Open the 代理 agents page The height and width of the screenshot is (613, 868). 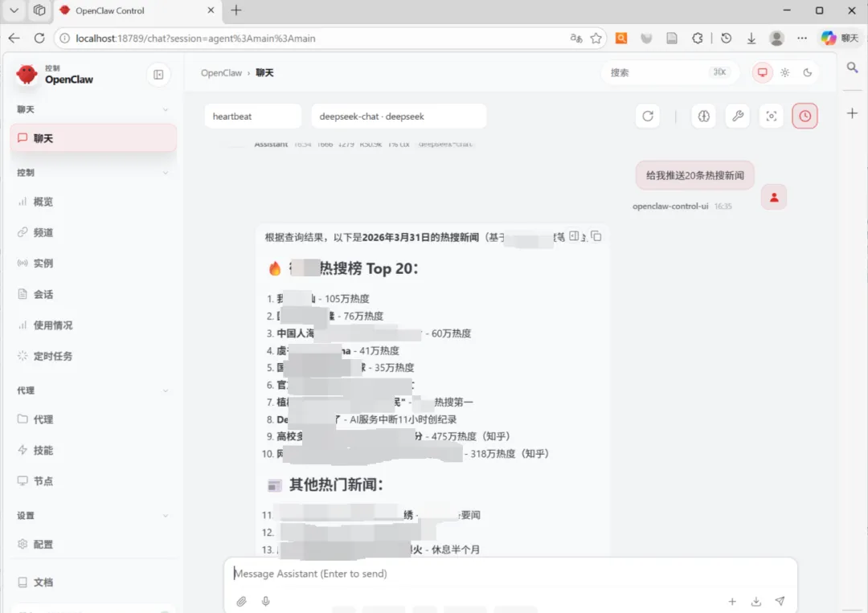(93, 419)
